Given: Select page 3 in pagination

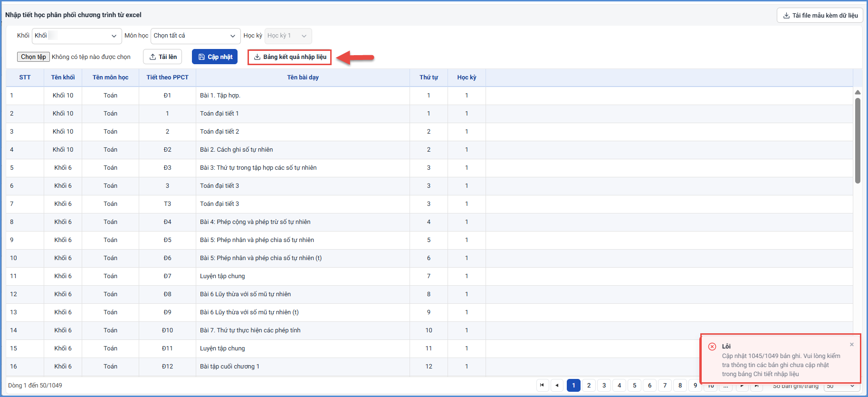Looking at the screenshot, I should pos(604,385).
